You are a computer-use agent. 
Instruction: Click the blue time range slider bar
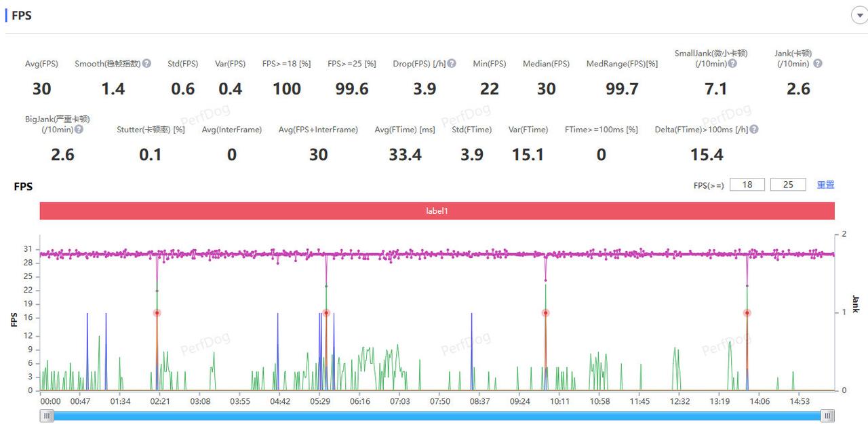[437, 415]
